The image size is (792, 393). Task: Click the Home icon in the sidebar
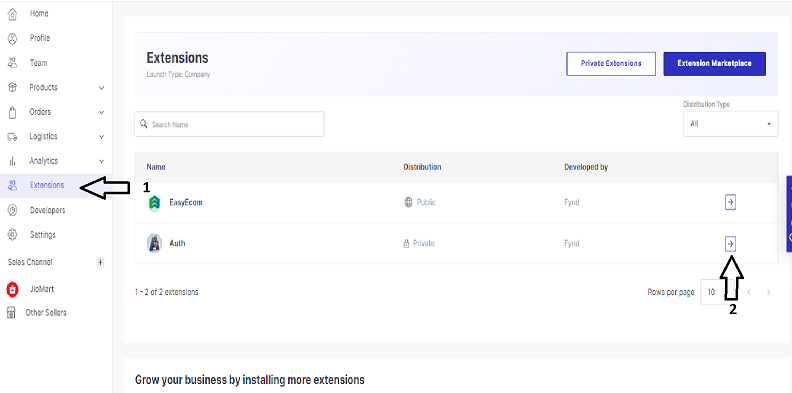pos(13,14)
